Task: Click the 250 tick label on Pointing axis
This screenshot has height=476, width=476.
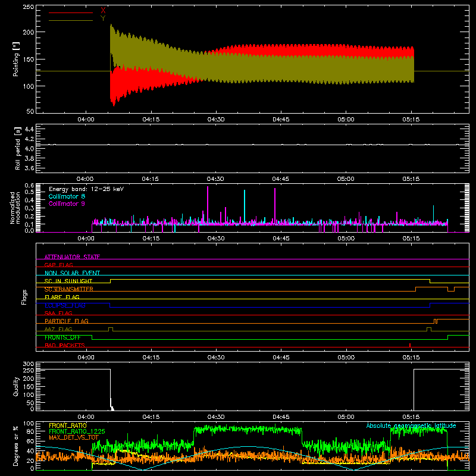Action: pos(28,7)
